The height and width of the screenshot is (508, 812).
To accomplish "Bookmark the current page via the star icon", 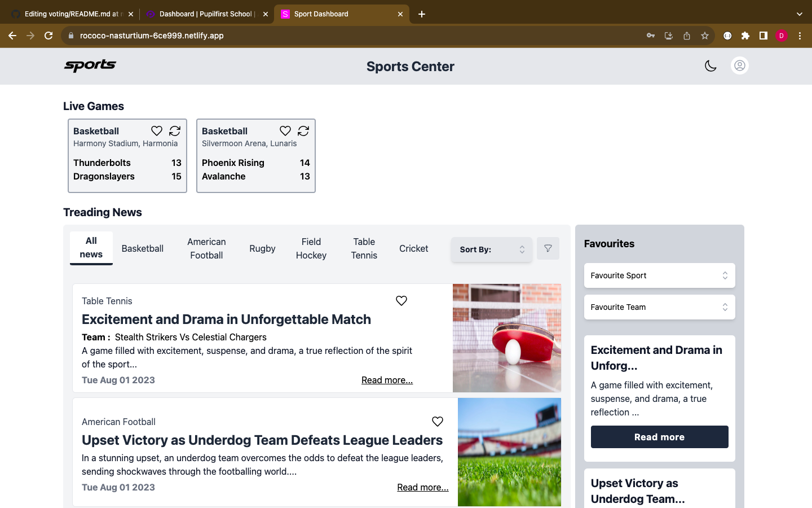I will pyautogui.click(x=704, y=35).
